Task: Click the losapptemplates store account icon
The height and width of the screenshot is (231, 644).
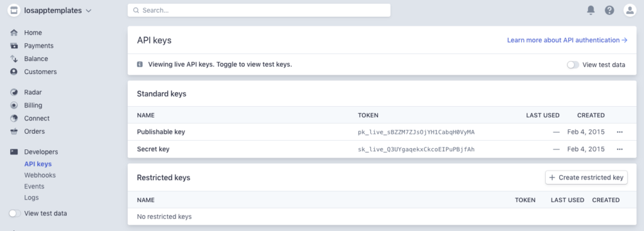Action: (14, 10)
